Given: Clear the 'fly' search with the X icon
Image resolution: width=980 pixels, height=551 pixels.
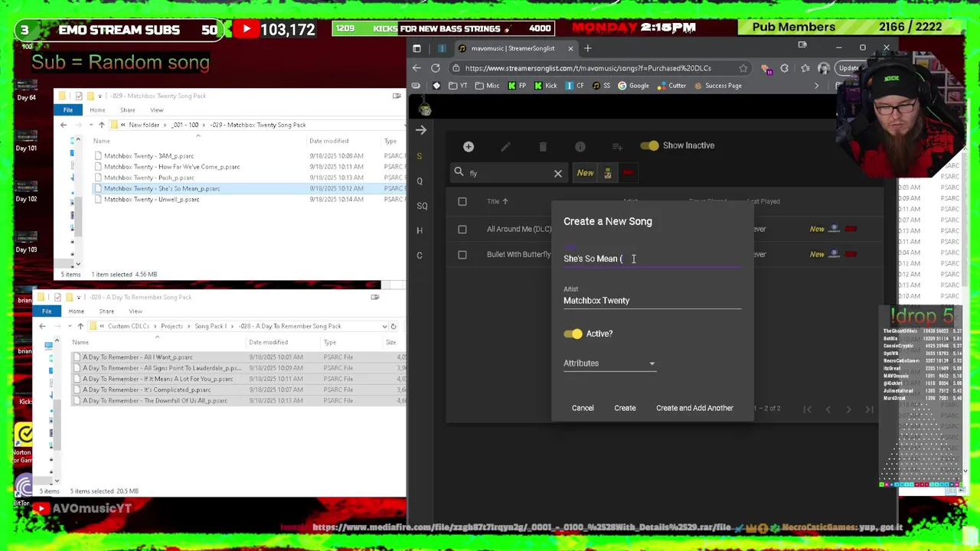Looking at the screenshot, I should pyautogui.click(x=558, y=174).
